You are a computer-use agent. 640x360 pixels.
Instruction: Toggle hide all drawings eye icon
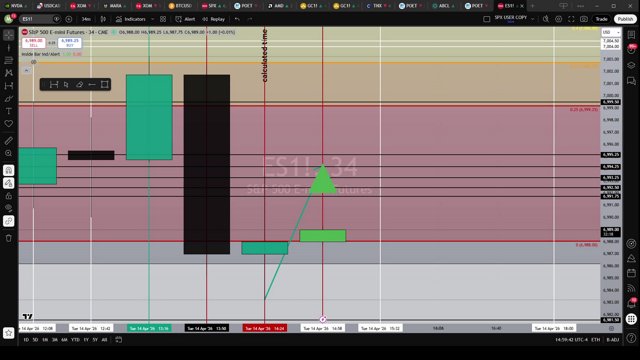(x=9, y=209)
